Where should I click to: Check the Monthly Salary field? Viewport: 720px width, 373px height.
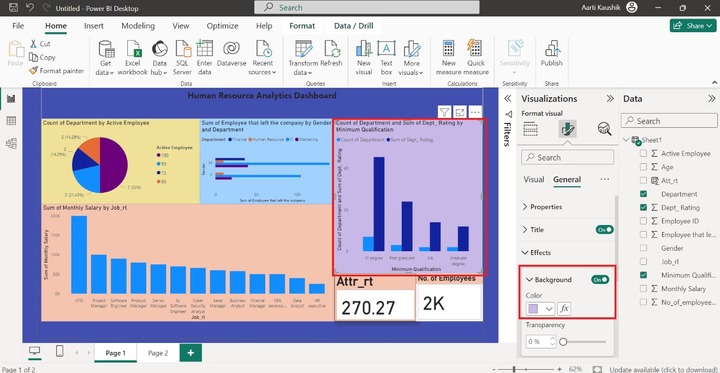(643, 289)
